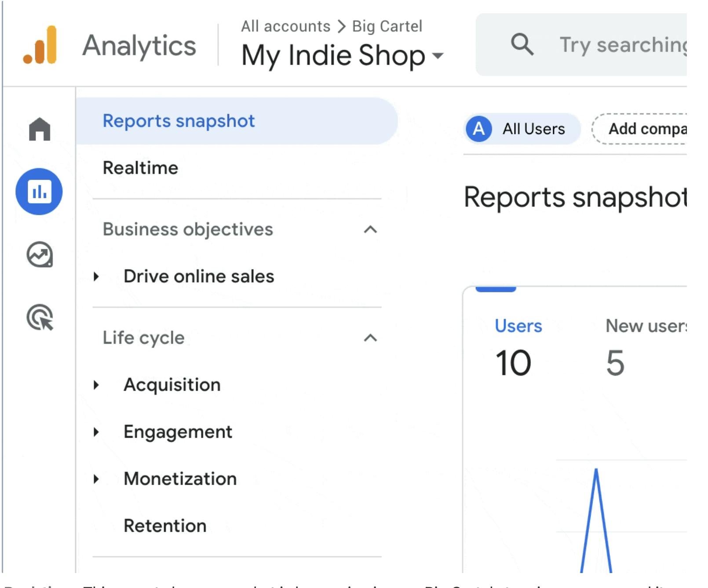Open the Acquisition item
Screen dimensions: 708x588
tap(172, 385)
